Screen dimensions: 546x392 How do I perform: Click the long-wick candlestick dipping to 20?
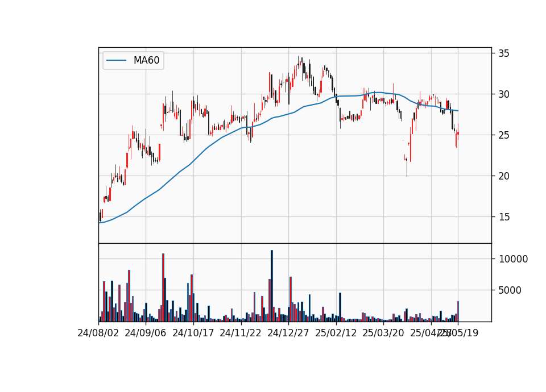point(407,167)
